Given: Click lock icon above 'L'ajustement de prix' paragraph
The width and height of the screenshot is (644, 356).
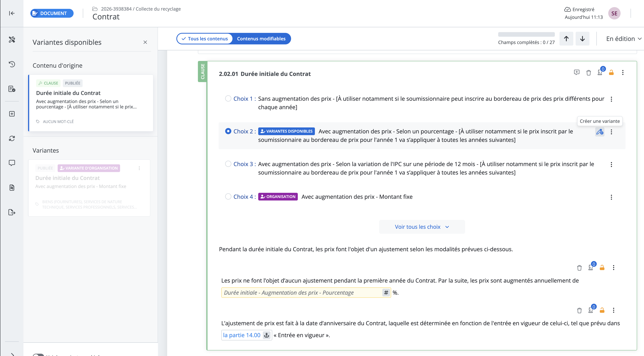Looking at the screenshot, I should tap(602, 310).
